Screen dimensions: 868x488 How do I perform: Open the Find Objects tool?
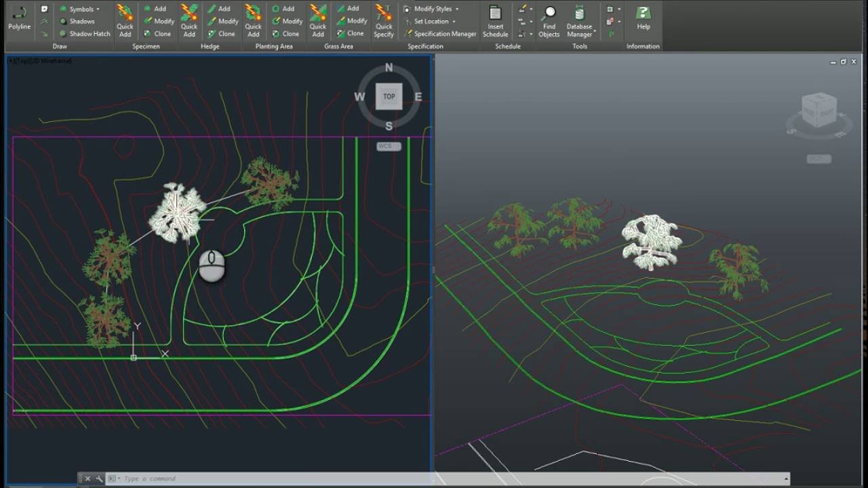549,21
